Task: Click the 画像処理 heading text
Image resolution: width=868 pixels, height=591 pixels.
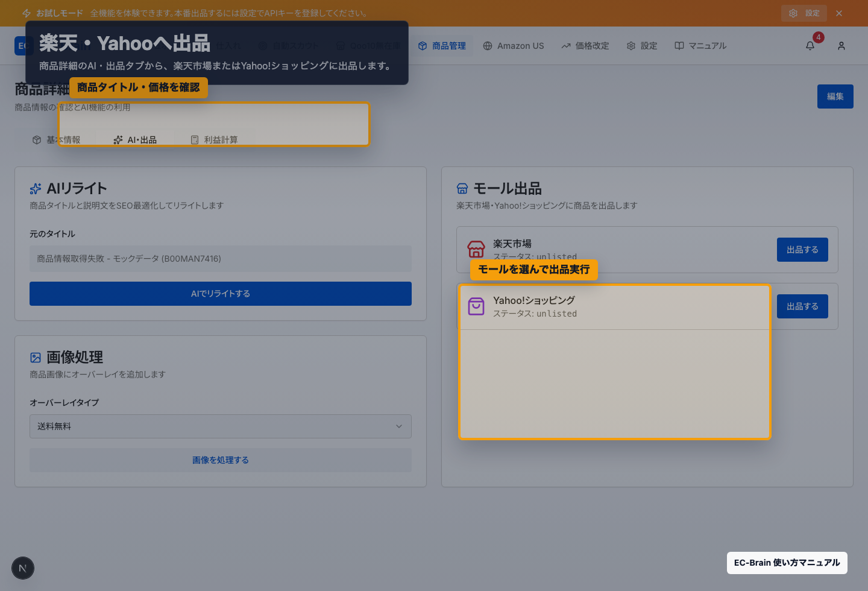Action: click(75, 358)
